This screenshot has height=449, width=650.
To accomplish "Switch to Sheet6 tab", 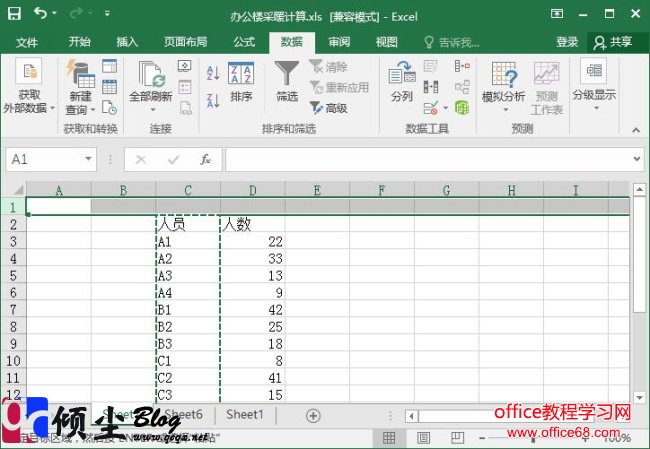I will click(184, 414).
